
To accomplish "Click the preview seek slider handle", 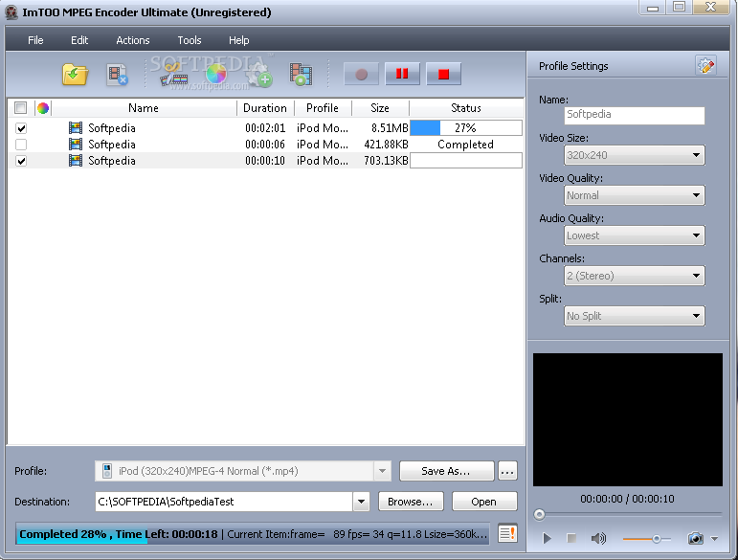I will point(539,514).
